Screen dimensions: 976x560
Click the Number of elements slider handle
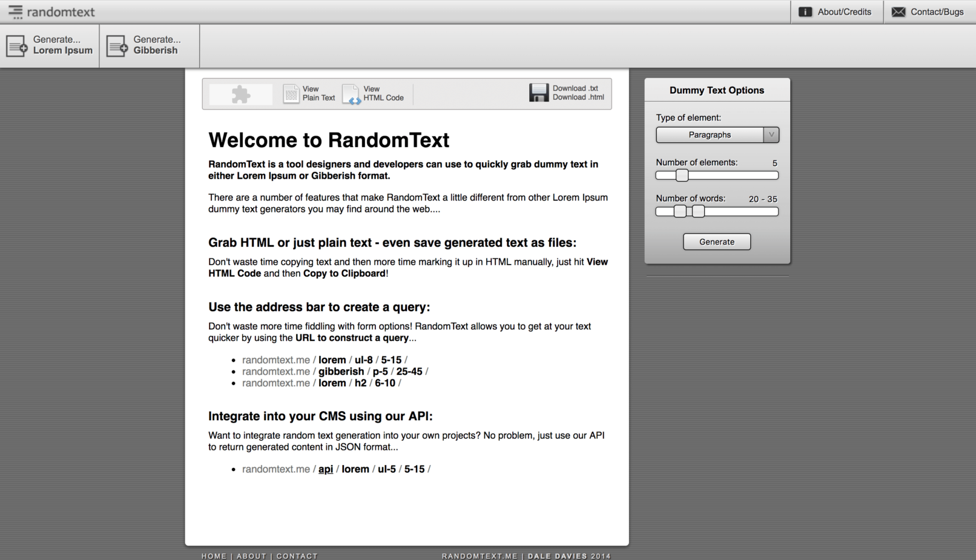(682, 176)
